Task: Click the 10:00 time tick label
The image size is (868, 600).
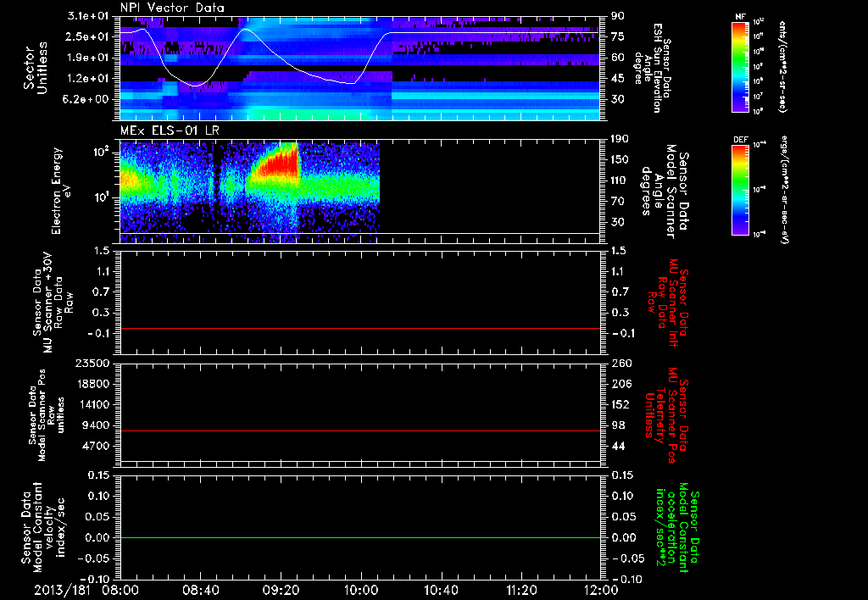Action: coord(361,590)
